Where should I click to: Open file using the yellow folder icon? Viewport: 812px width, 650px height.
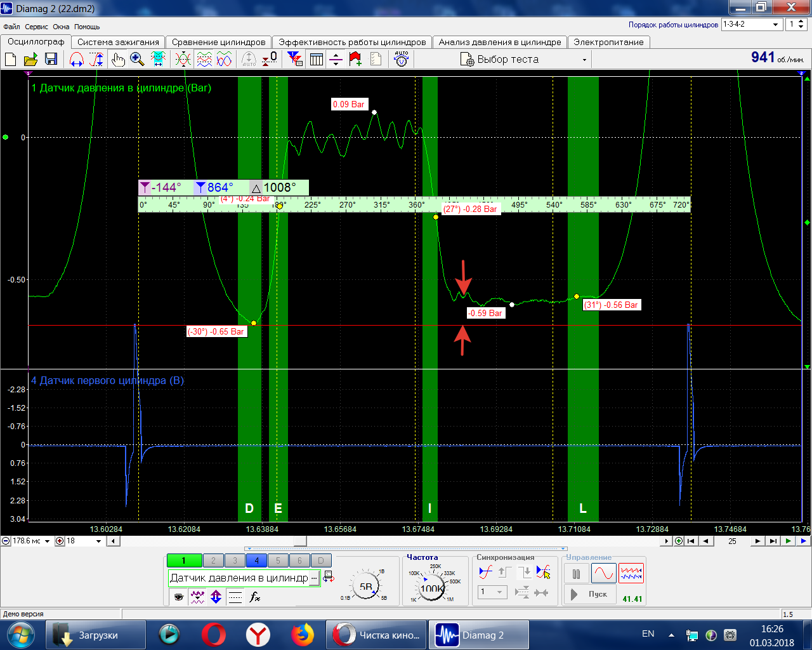(30, 59)
